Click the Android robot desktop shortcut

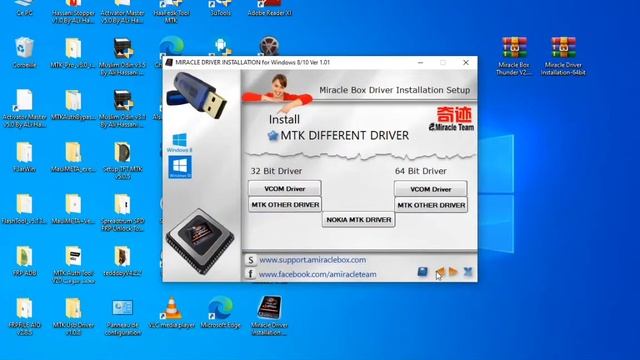220,46
